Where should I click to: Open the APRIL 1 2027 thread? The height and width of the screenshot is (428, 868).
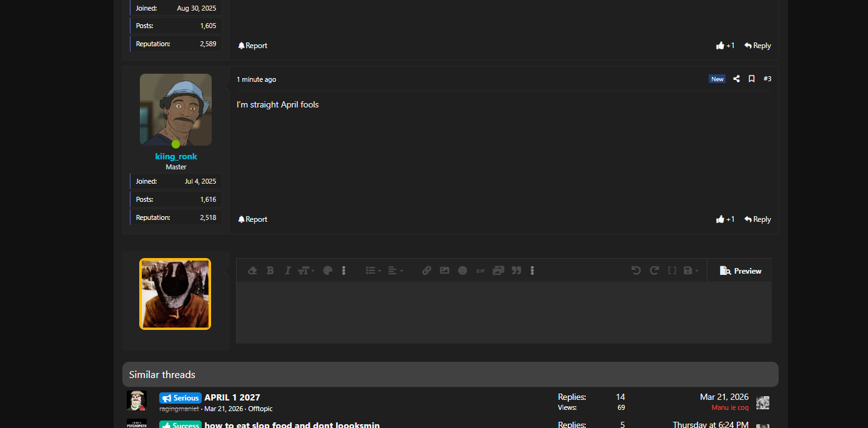tap(232, 397)
